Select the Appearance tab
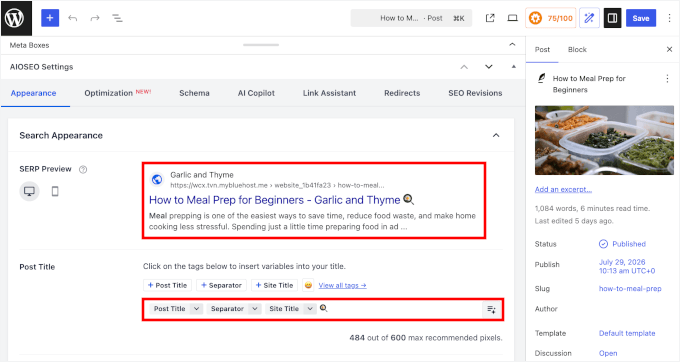The height and width of the screenshot is (362, 680). (x=33, y=93)
